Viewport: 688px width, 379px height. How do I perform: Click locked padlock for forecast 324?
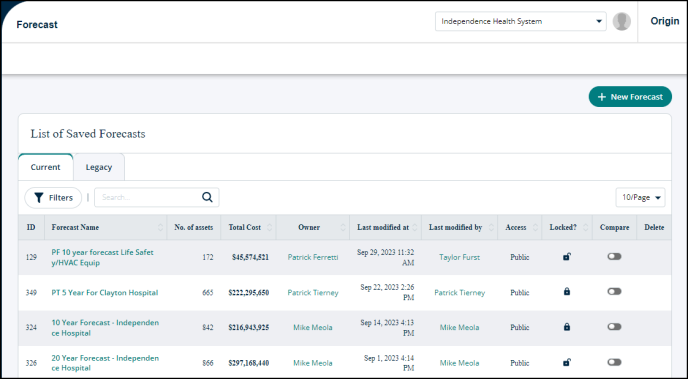click(x=566, y=327)
